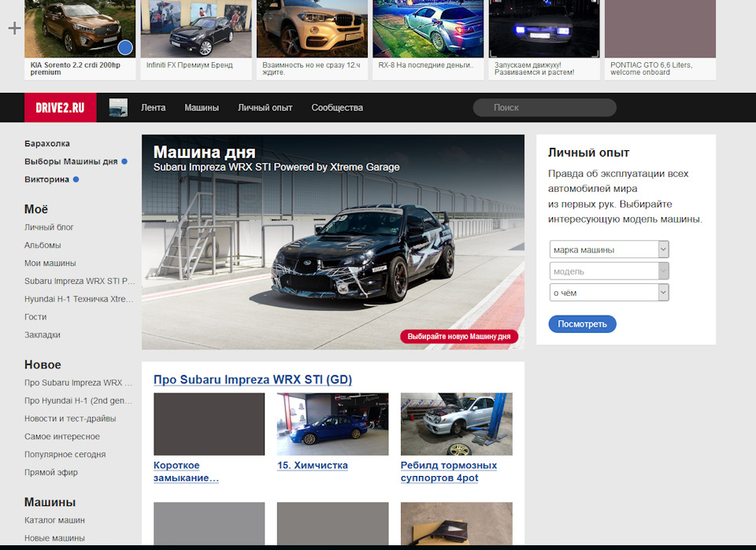Expand the марка машины dropdown
The height and width of the screenshot is (550, 756).
(609, 249)
